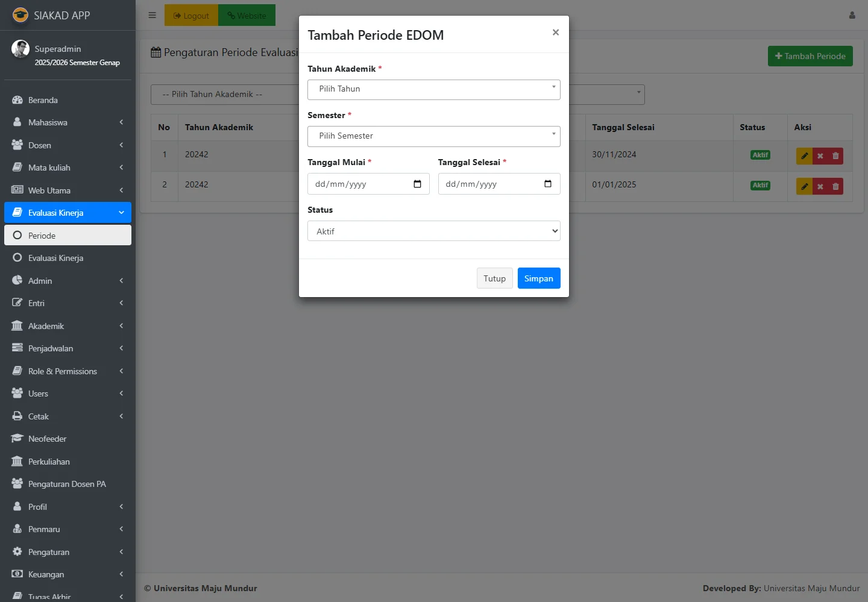Screen dimensions: 868x602
Task: Click the calendar icon in Tanggal Mulai
Action: [x=417, y=184]
